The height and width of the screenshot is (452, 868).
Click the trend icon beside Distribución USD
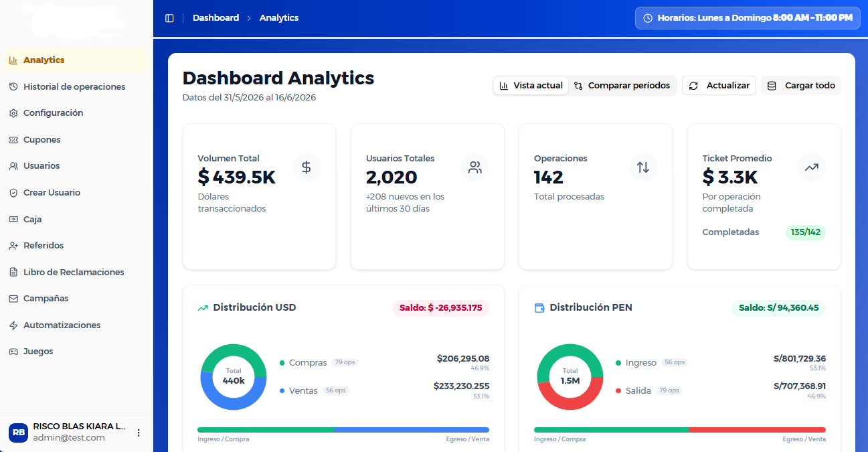click(203, 308)
